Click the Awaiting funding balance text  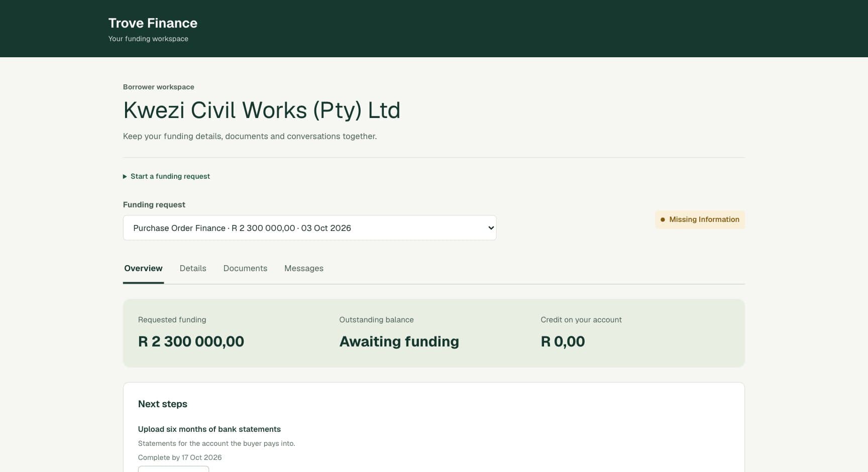pyautogui.click(x=399, y=341)
